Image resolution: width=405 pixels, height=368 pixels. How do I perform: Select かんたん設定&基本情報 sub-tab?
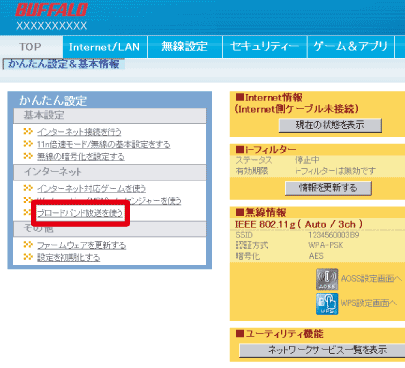click(x=64, y=64)
